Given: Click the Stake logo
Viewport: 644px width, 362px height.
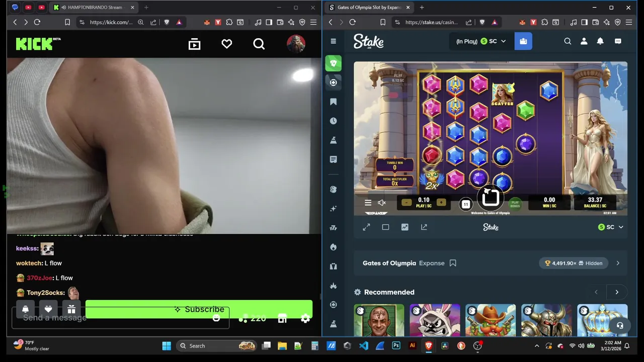Looking at the screenshot, I should pyautogui.click(x=368, y=41).
